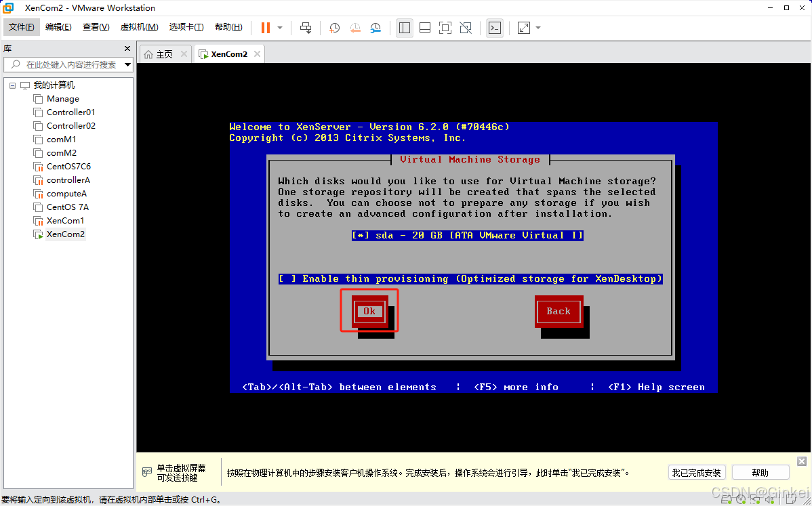Click the stretch guest display icon
Viewport: 812px width, 506px height.
(523, 28)
